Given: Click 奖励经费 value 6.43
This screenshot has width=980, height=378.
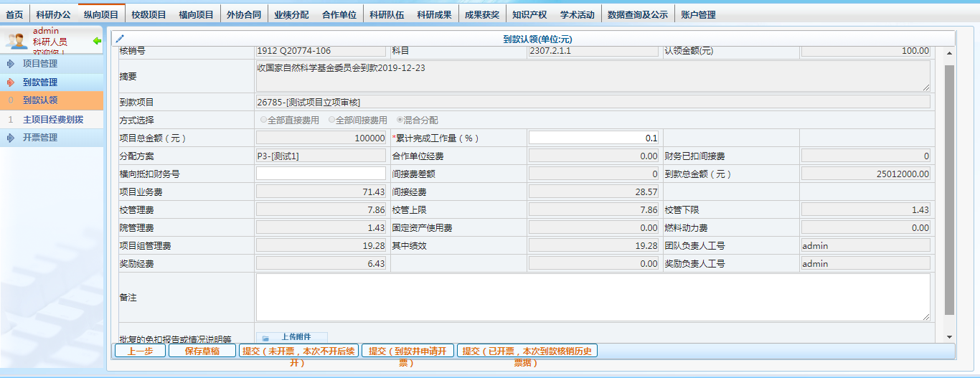Looking at the screenshot, I should (x=321, y=263).
